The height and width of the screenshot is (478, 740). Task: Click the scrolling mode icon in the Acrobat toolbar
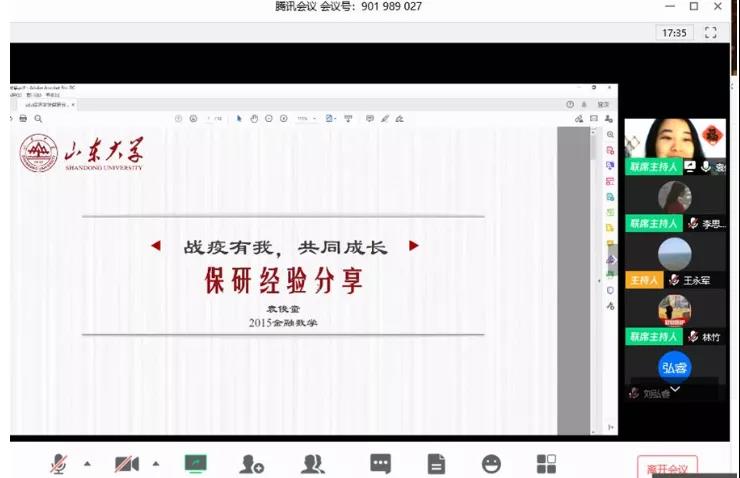(348, 119)
